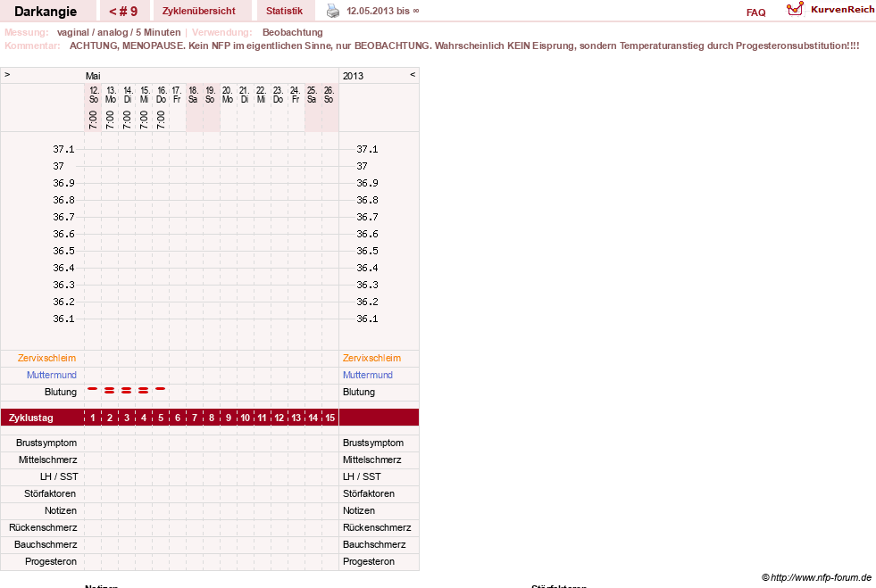Image resolution: width=876 pixels, height=588 pixels.
Task: Open the http://www.nfp-forum.de link
Action: point(822,577)
